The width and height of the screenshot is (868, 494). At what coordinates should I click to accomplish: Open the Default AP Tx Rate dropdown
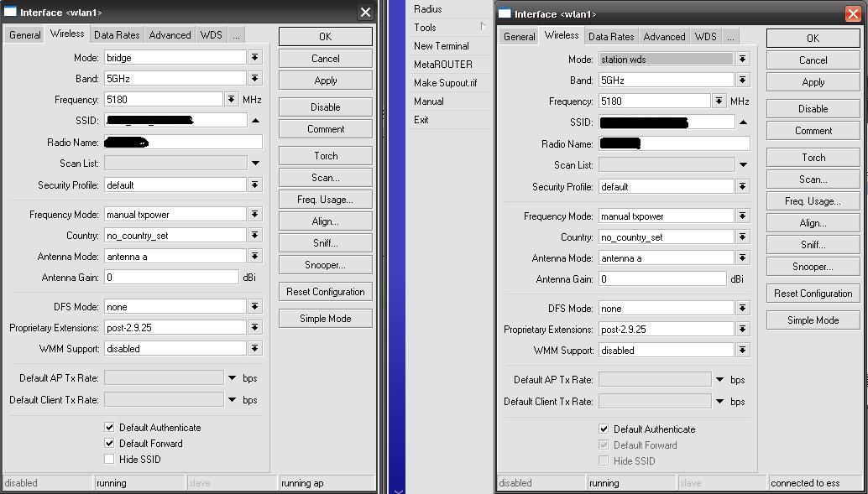tap(230, 377)
